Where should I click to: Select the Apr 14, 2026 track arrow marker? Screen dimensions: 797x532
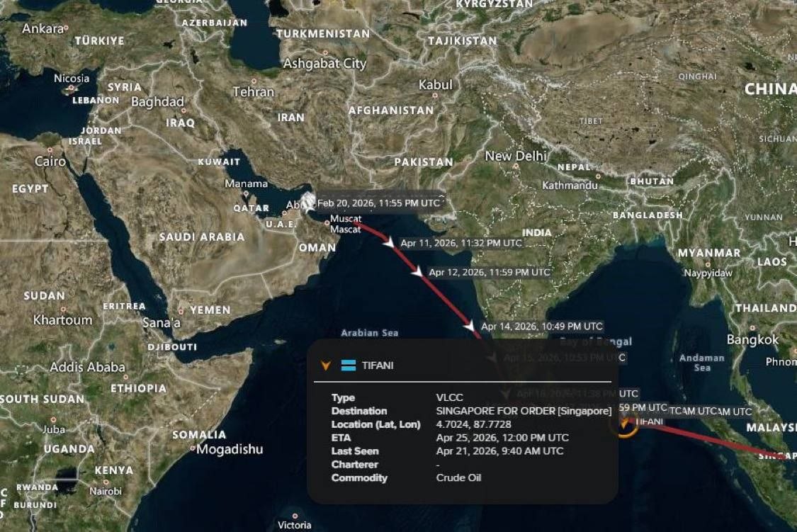tap(470, 326)
